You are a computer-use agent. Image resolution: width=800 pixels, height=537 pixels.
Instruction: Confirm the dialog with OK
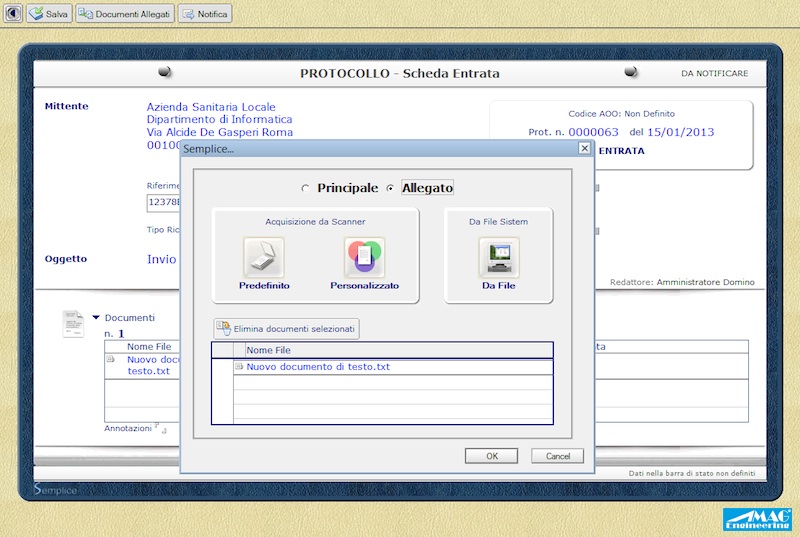coord(491,456)
